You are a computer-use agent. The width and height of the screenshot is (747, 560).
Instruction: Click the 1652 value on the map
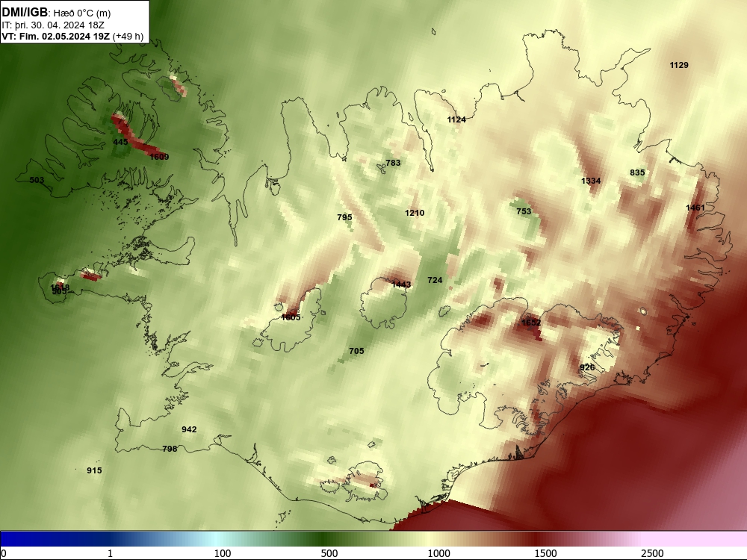click(530, 323)
